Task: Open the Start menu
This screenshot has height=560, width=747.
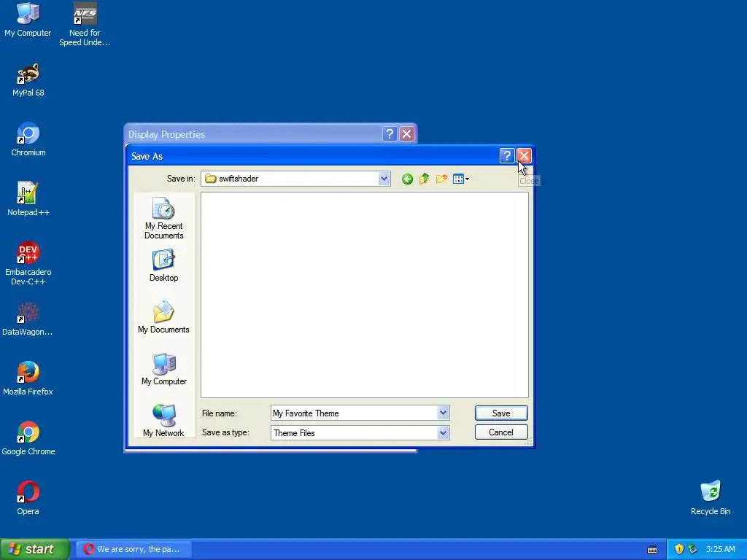Action: click(x=34, y=549)
